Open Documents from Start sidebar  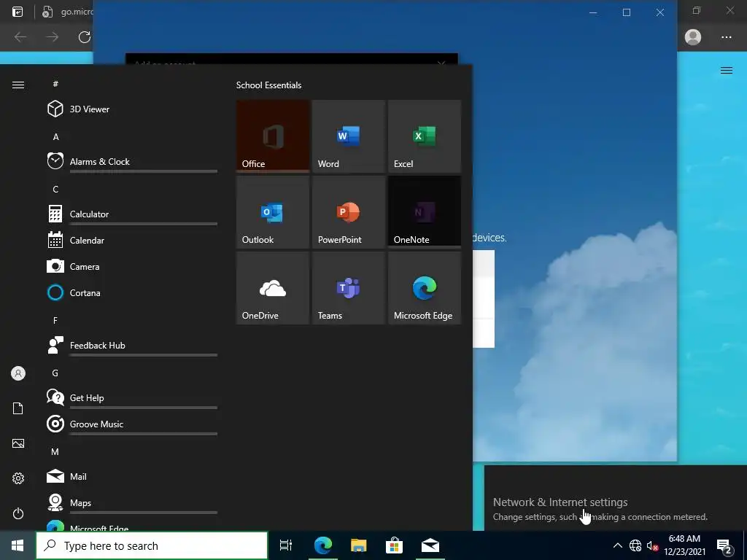(18, 408)
